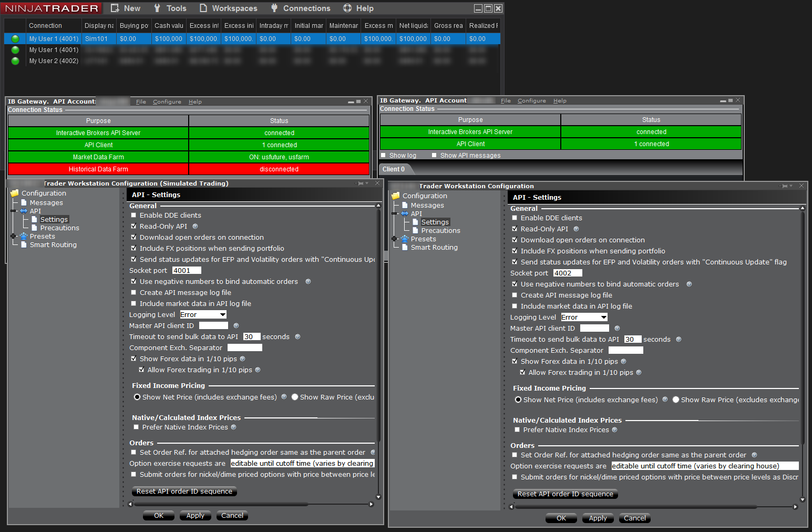The width and height of the screenshot is (812, 532).
Task: Click info icon beside Prefer Native Index Prices, port 4001 window
Action: tap(233, 427)
